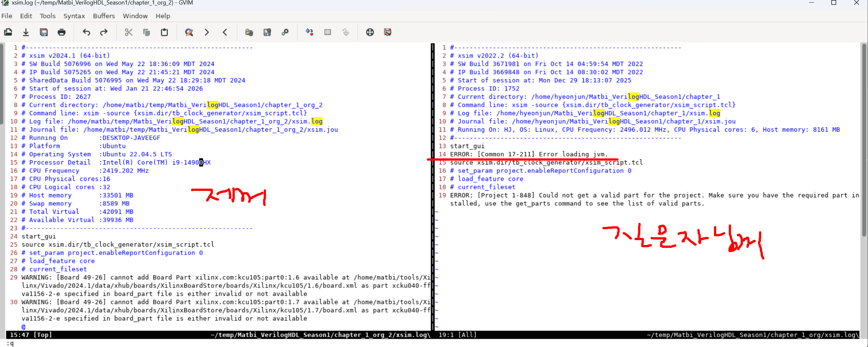Jump to the next search match
This screenshot has width=868, height=347.
pyautogui.click(x=206, y=32)
